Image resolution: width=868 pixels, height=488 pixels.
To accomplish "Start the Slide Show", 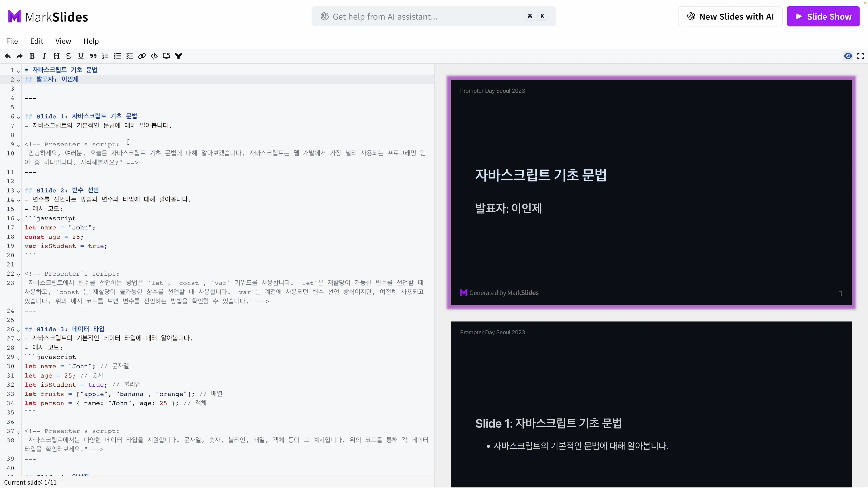I will (823, 16).
